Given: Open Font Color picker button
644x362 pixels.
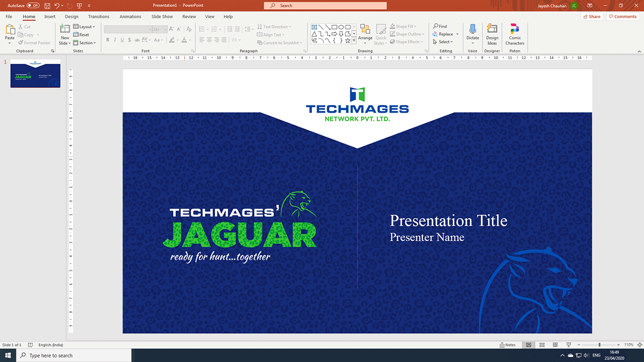Looking at the screenshot, I should (x=184, y=40).
